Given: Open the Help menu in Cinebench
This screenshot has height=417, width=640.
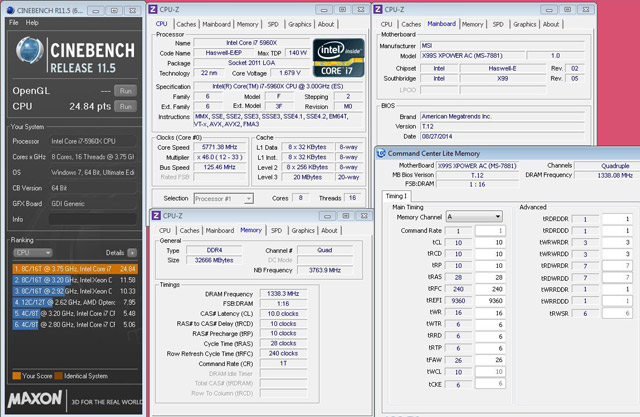Looking at the screenshot, I should point(32,21).
